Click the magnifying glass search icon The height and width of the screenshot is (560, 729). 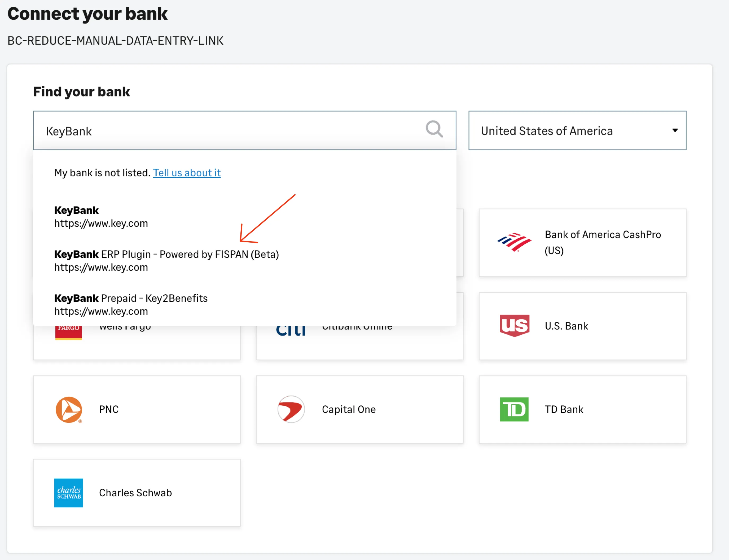[x=434, y=129]
